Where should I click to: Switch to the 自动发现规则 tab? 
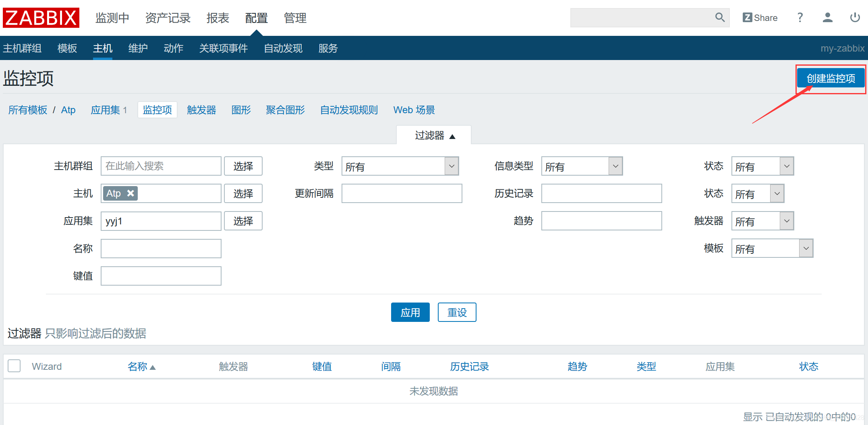point(349,110)
